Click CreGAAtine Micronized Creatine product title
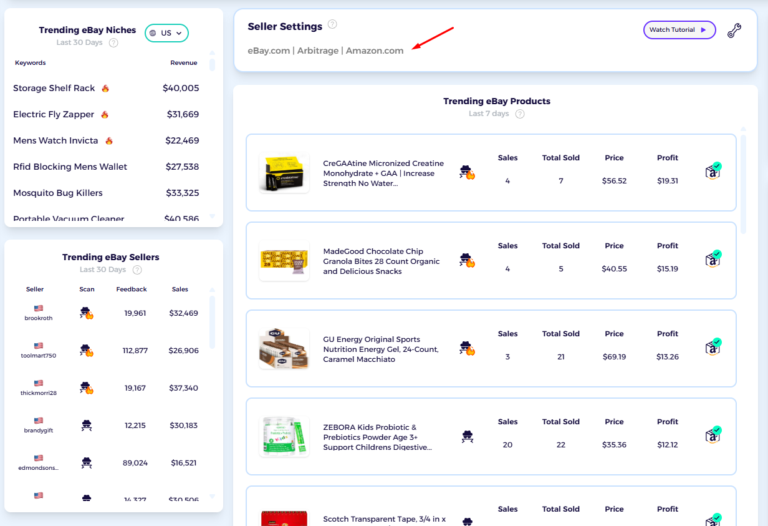 (384, 173)
